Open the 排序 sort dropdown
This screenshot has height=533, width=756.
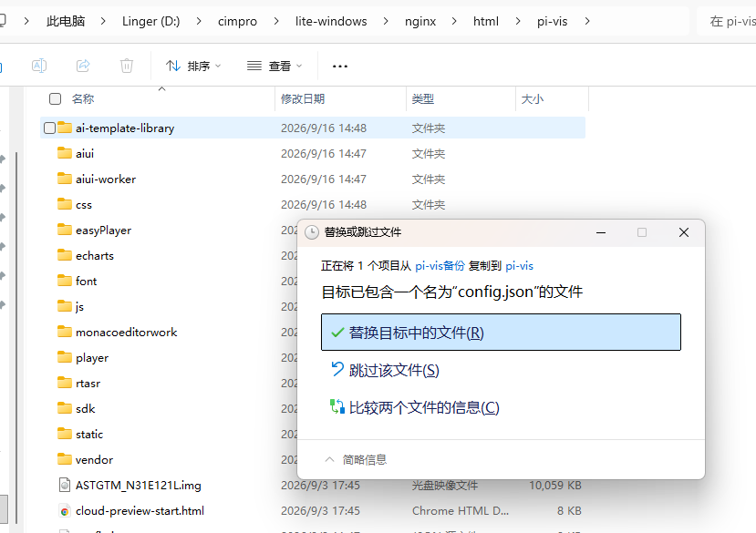(192, 66)
